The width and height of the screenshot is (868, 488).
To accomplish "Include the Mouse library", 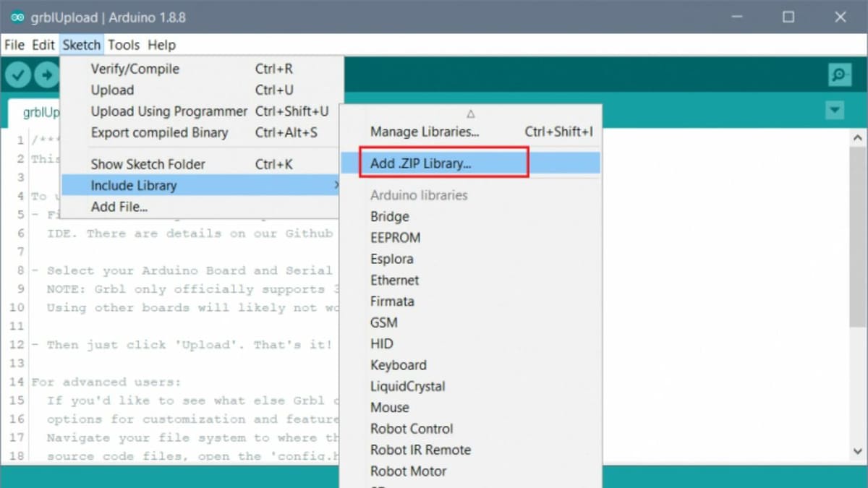I will click(x=471, y=407).
